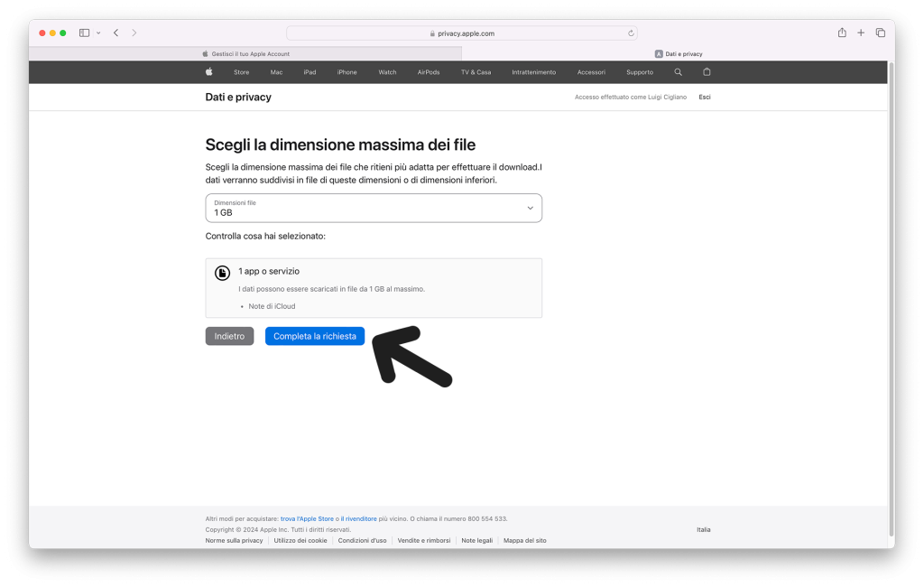924x587 pixels.
Task: Click the Indietro button
Action: pyautogui.click(x=229, y=336)
